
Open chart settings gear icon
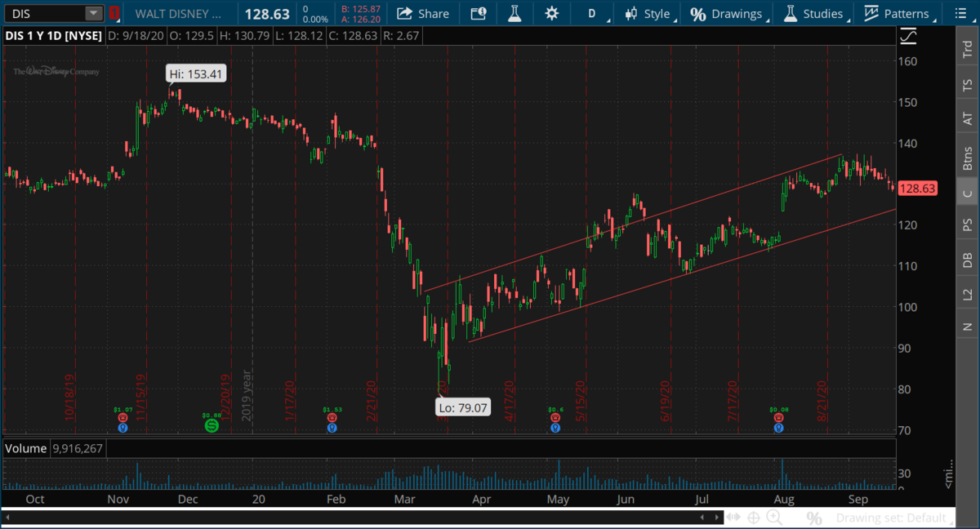[x=552, y=13]
